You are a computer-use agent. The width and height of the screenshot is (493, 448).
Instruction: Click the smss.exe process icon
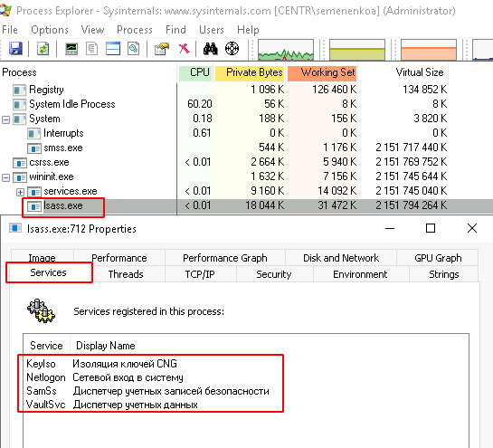(34, 148)
